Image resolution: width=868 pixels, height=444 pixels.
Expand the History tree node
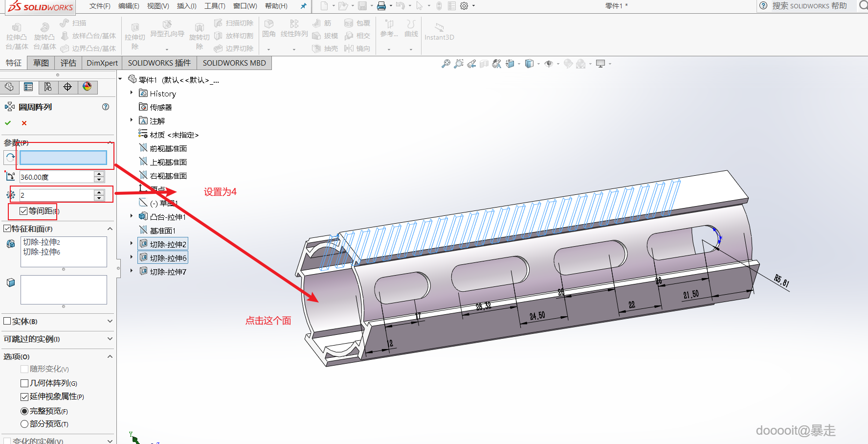[131, 93]
